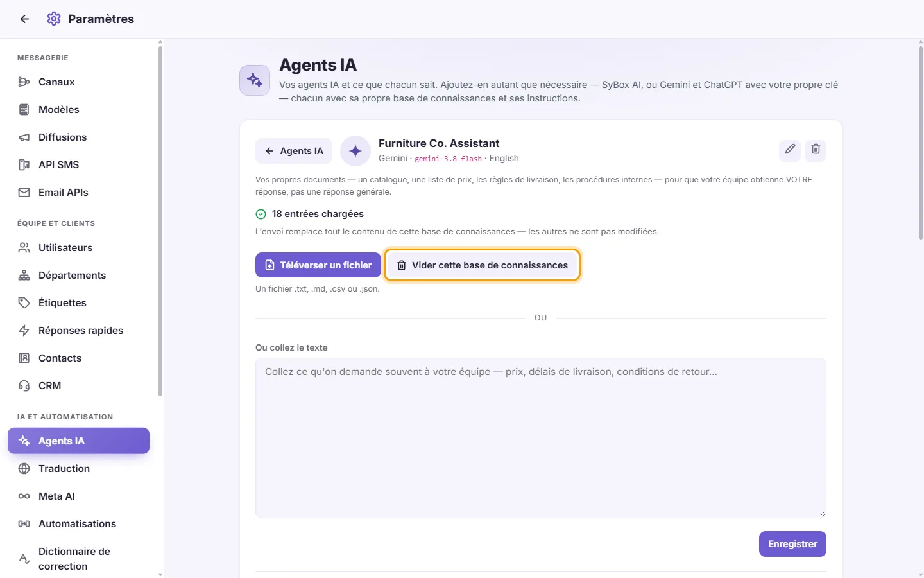
Task: Click the Diffusions megaphone icon
Action: 24,137
